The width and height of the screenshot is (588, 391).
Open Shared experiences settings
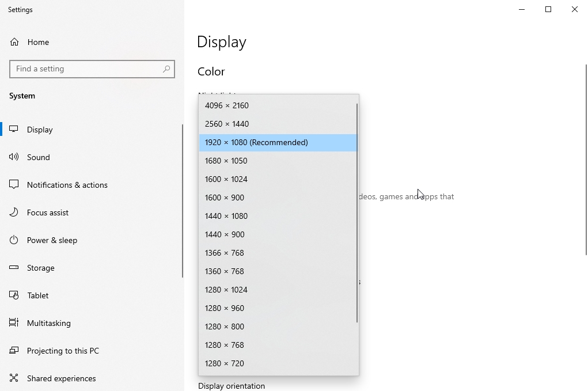[x=92, y=379]
